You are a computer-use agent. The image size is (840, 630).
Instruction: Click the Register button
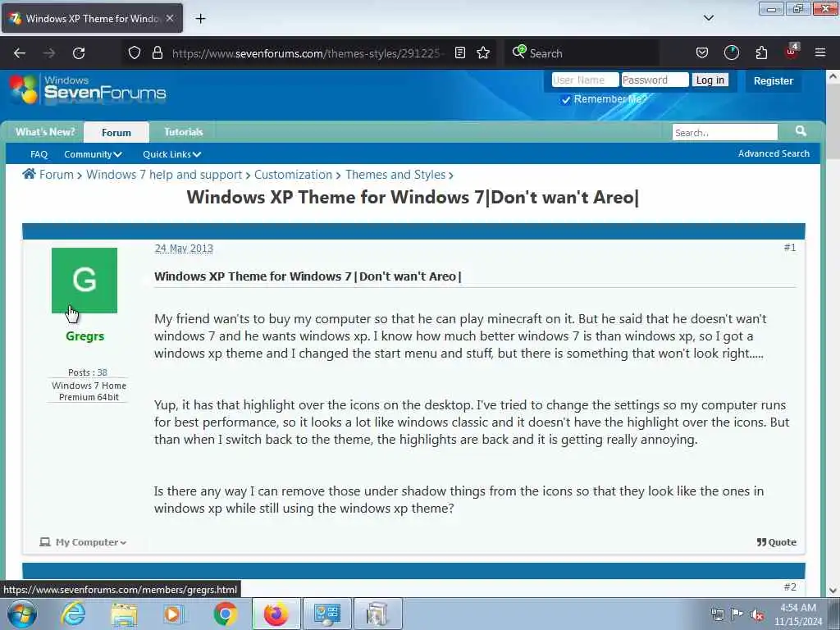click(773, 81)
